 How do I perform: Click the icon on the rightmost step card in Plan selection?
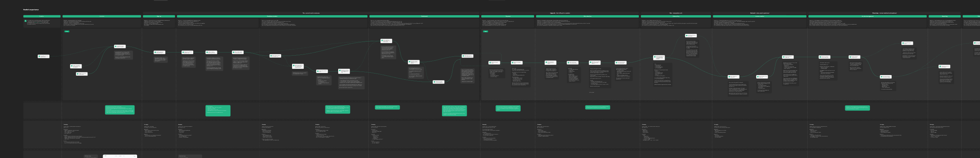click(x=617, y=62)
